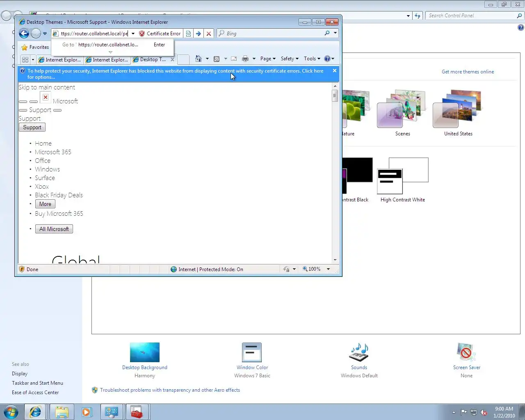Image resolution: width=525 pixels, height=420 pixels.
Task: Open the Page menu
Action: pos(268,59)
